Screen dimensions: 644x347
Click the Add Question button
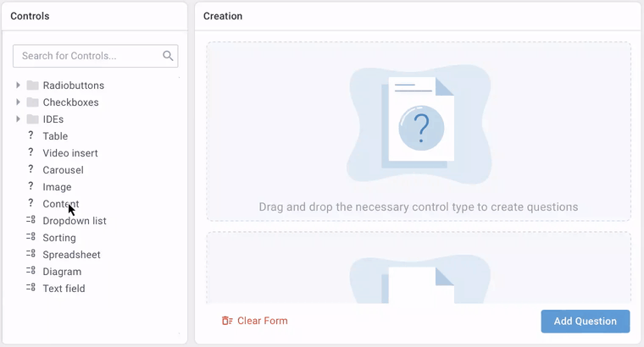point(586,321)
